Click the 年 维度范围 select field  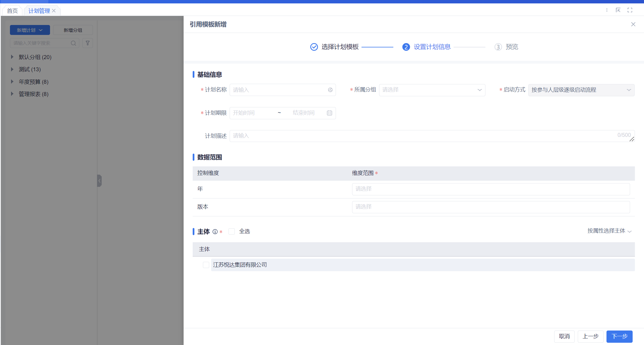pos(491,189)
